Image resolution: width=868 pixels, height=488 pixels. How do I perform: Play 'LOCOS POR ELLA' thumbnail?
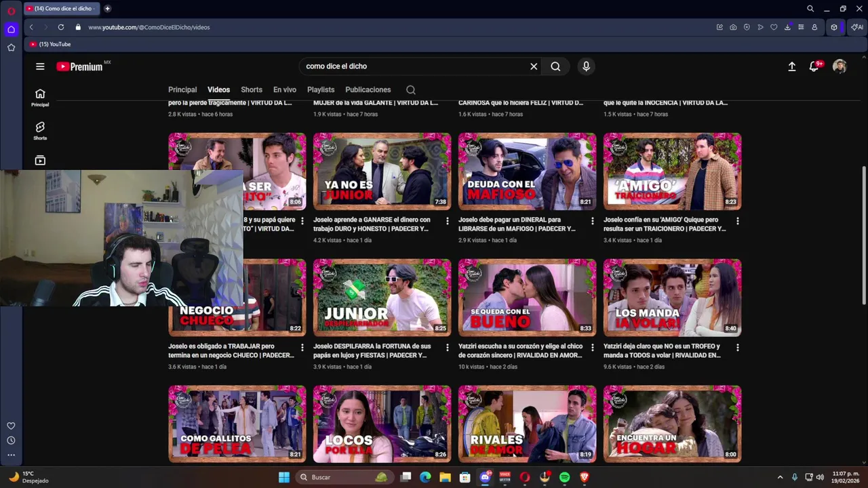(382, 424)
